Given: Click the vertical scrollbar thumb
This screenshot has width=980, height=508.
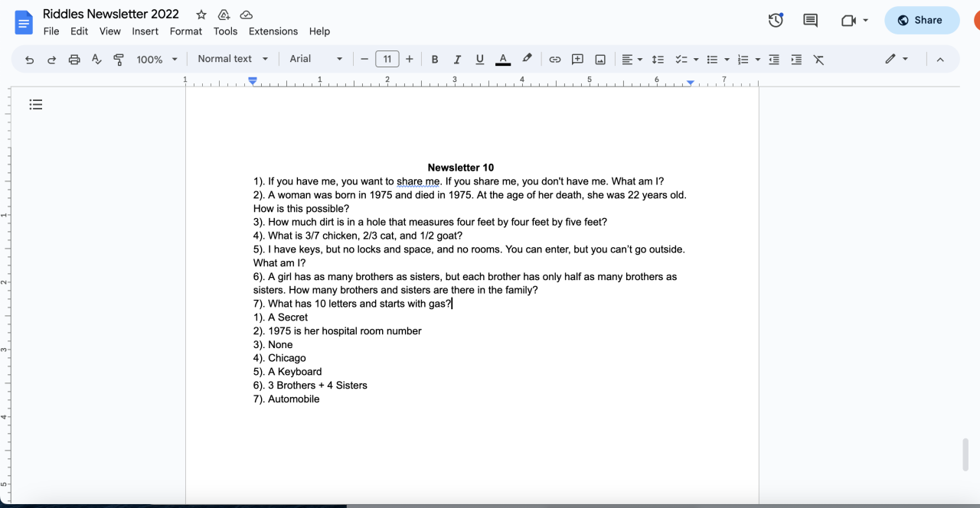Looking at the screenshot, I should point(965,455).
